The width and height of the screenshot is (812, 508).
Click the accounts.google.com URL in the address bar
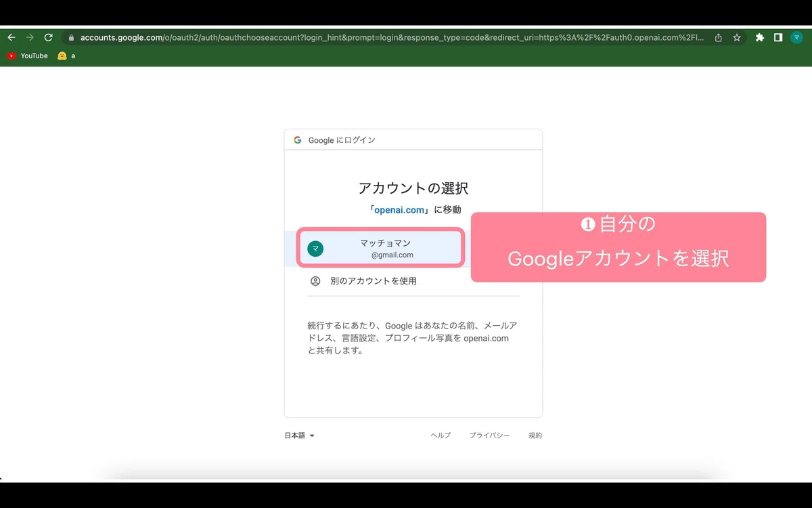[391, 38]
